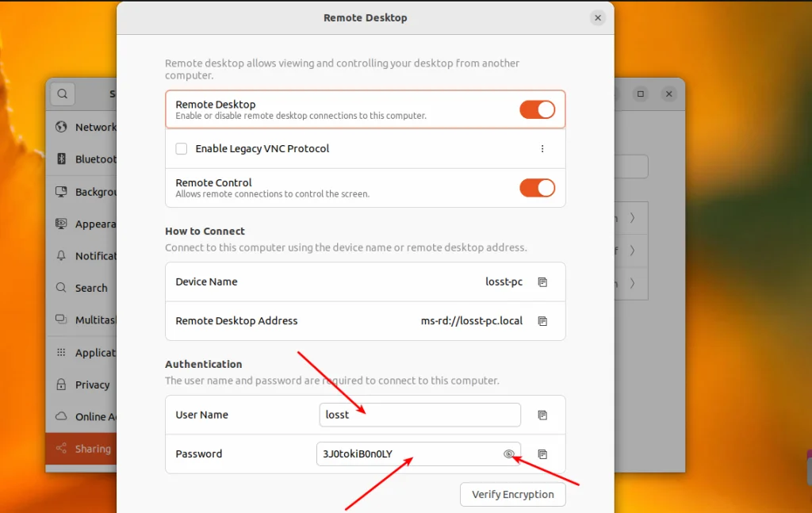This screenshot has width=812, height=513.
Task: Copy the Device Name value
Action: pos(542,282)
